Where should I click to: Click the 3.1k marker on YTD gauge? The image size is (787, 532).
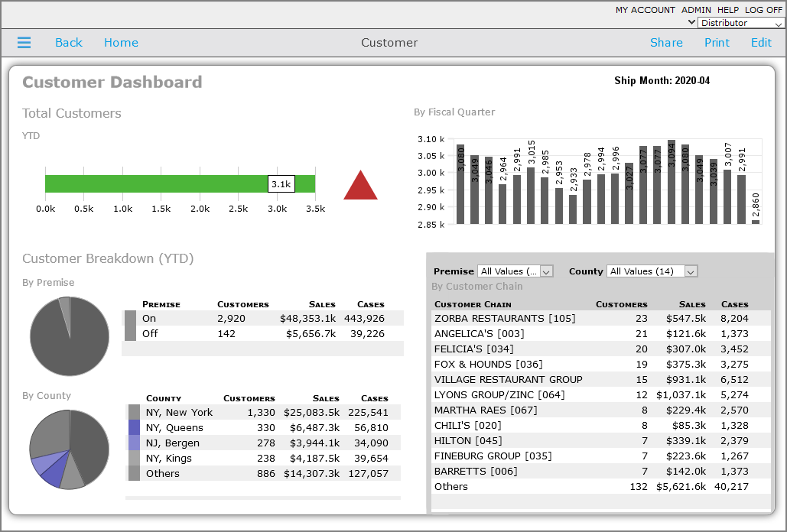[x=281, y=184]
